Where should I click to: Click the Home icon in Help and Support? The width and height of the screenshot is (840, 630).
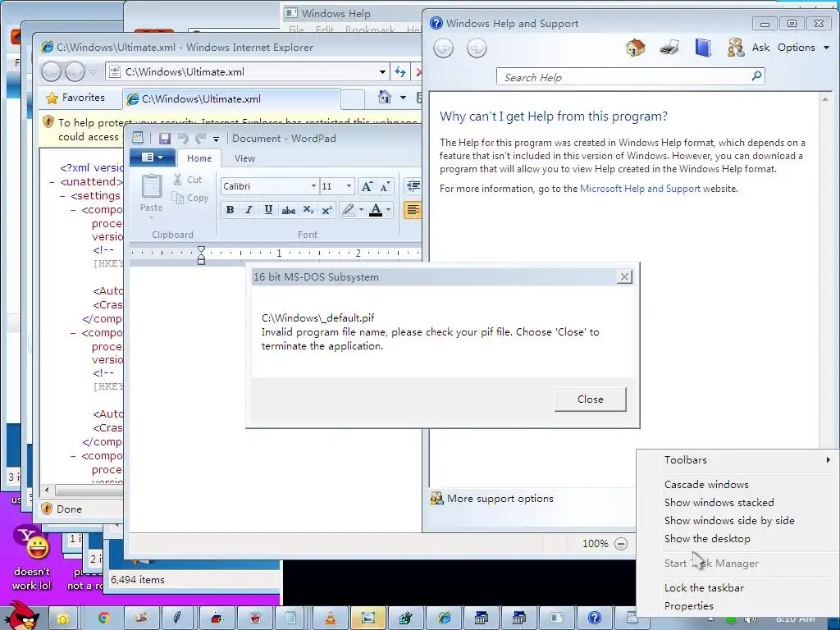[x=636, y=48]
